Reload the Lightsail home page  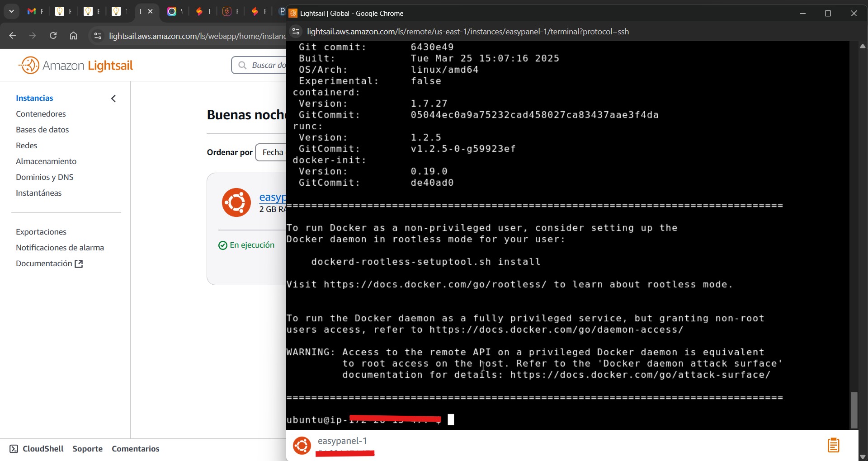[x=53, y=35]
